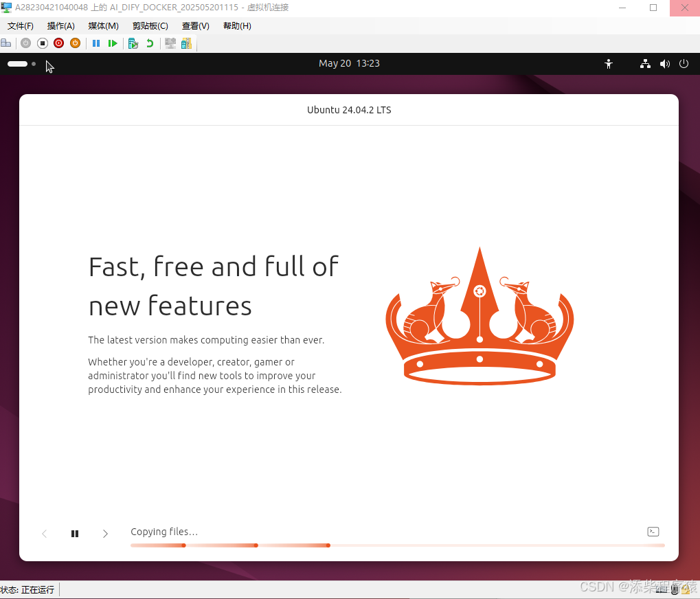The height and width of the screenshot is (599, 700).
Task: Click the "状态: 正在运行" status bar text
Action: point(27,590)
